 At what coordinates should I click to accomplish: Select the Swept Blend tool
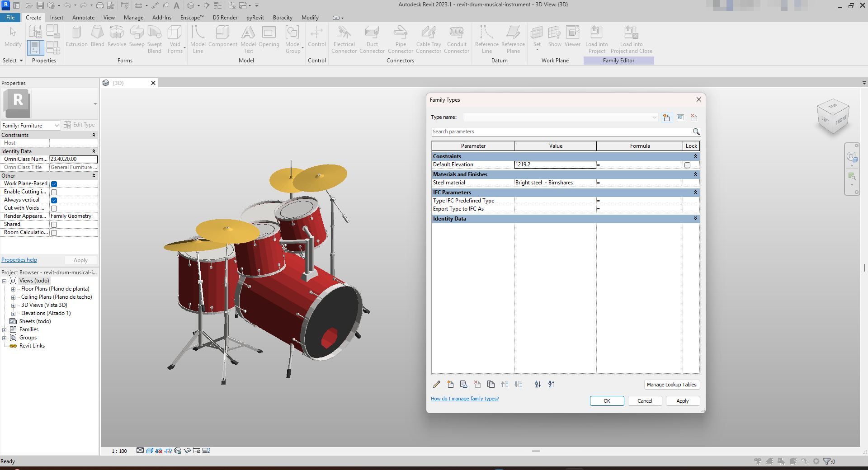(155, 39)
